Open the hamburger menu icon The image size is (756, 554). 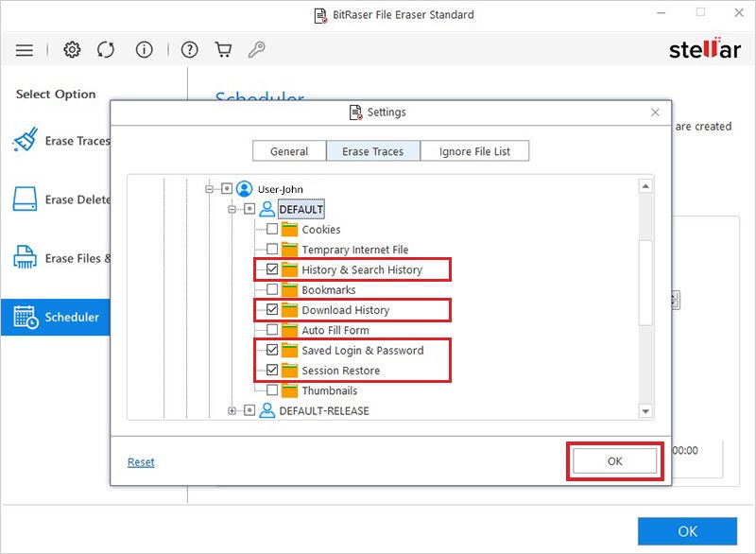pyautogui.click(x=25, y=50)
